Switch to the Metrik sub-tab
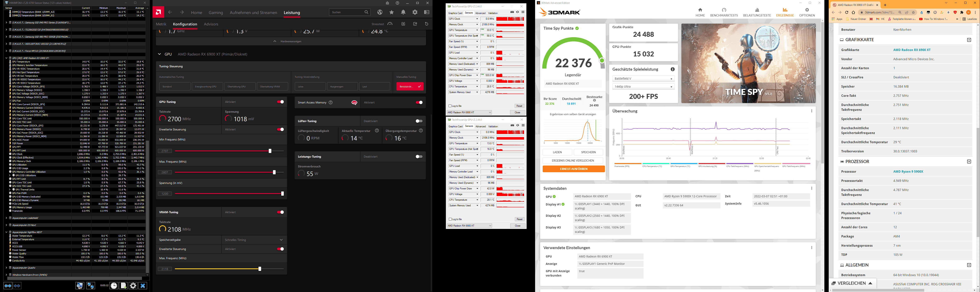This screenshot has width=980, height=292. coord(161,24)
